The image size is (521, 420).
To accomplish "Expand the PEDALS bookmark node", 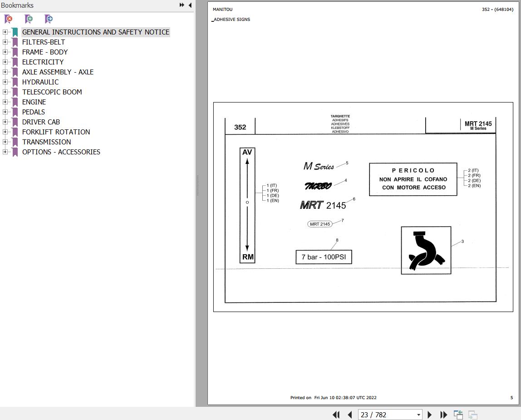I will pyautogui.click(x=5, y=112).
